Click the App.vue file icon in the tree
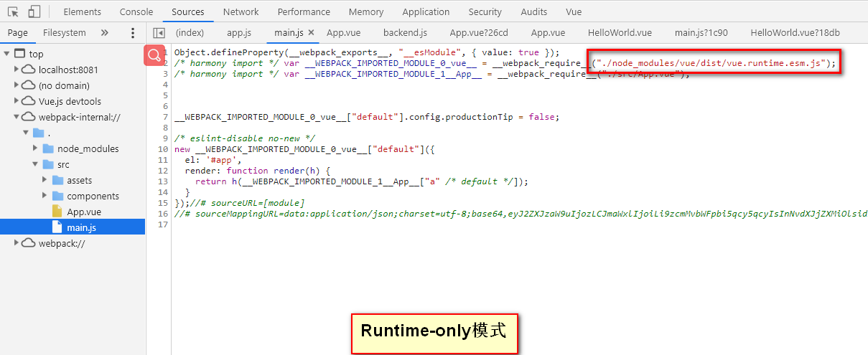The width and height of the screenshot is (868, 355). point(57,212)
